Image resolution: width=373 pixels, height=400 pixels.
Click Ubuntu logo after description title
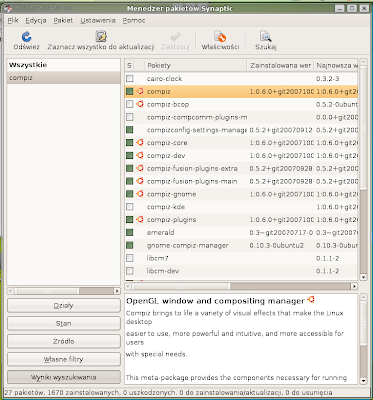311,300
